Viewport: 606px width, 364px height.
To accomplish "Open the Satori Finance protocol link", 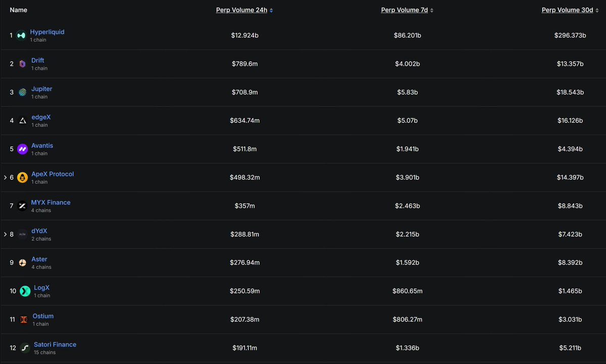I will pyautogui.click(x=55, y=344).
